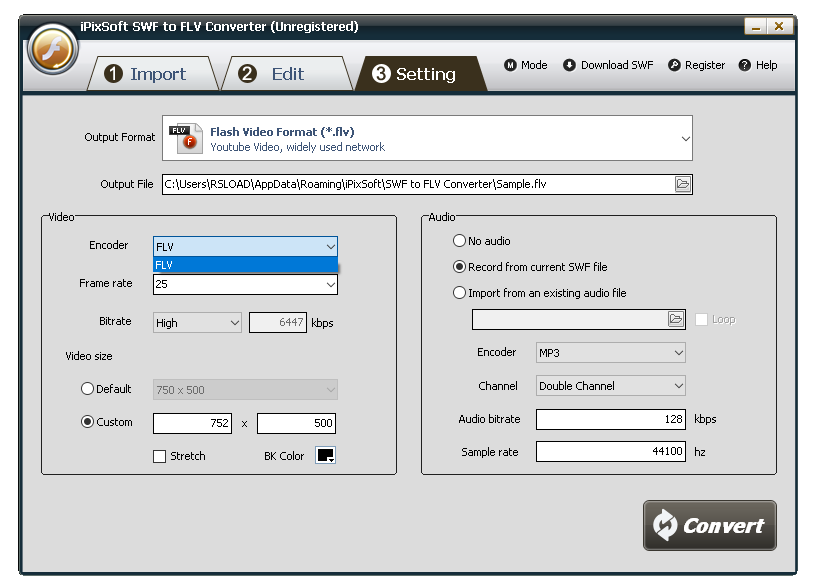This screenshot has width=823, height=588.
Task: Click the Help question mark icon
Action: 744,65
